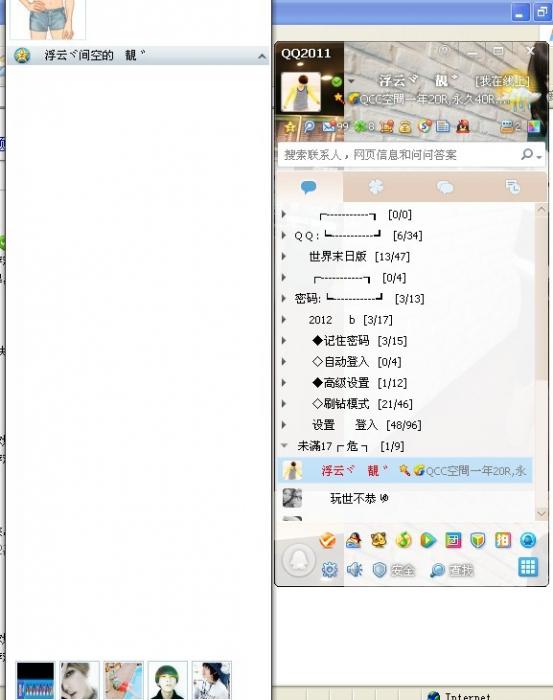This screenshot has width=553, height=700.
Task: Click the contact list scroll-down arrow
Action: coord(541,513)
